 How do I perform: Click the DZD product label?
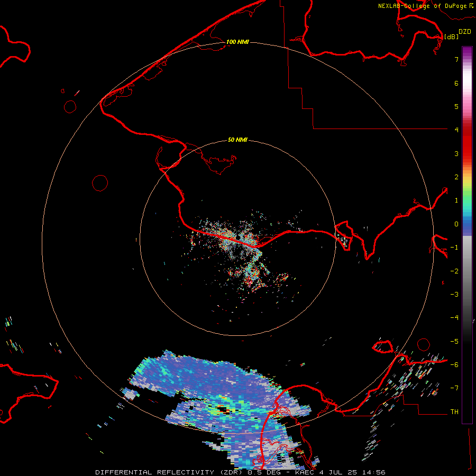(x=465, y=32)
